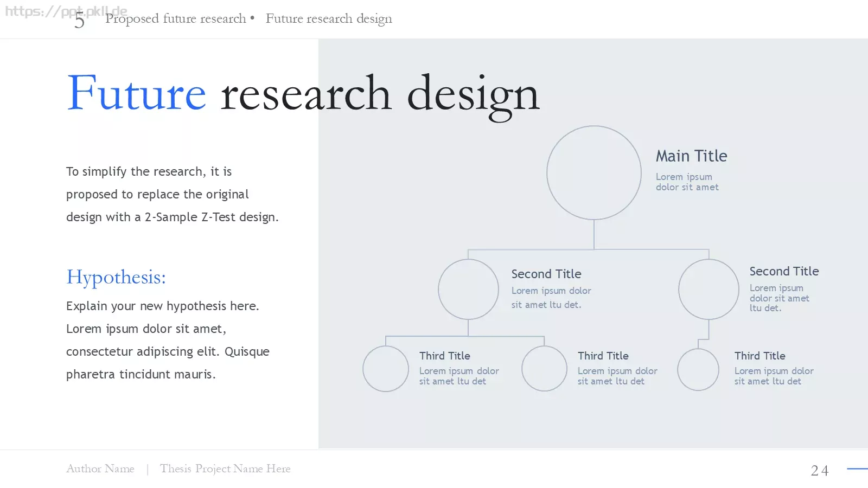Click the 'Explain your new hypothesis here' paragraph

click(x=168, y=340)
